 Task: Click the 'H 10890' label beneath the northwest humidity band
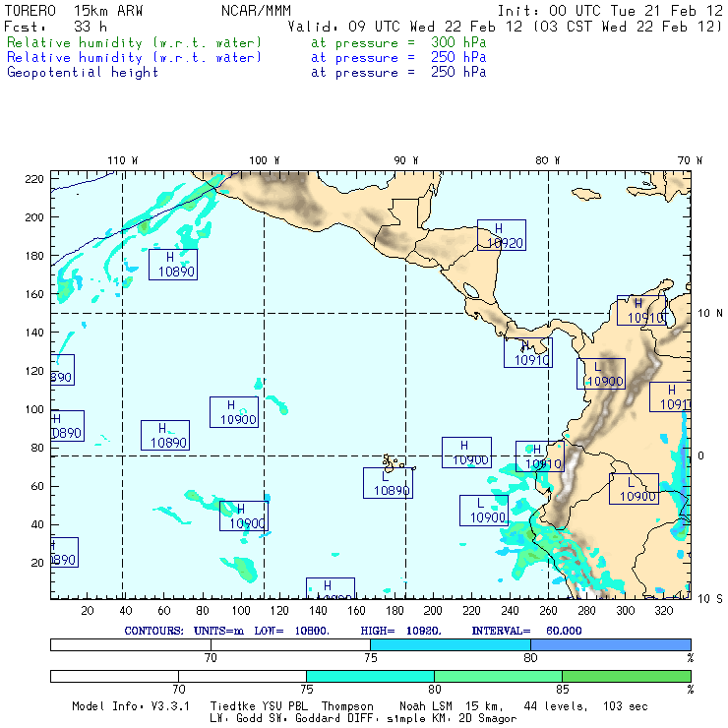tap(173, 265)
